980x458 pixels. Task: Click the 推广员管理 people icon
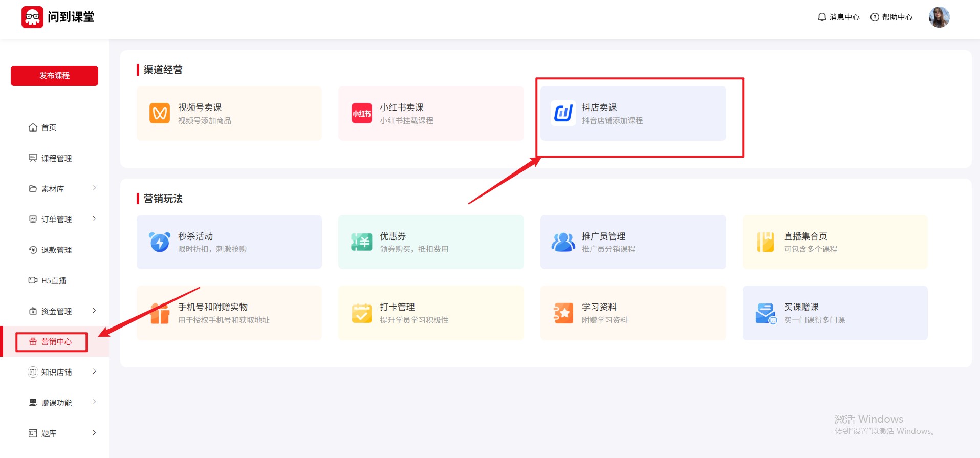[563, 242]
